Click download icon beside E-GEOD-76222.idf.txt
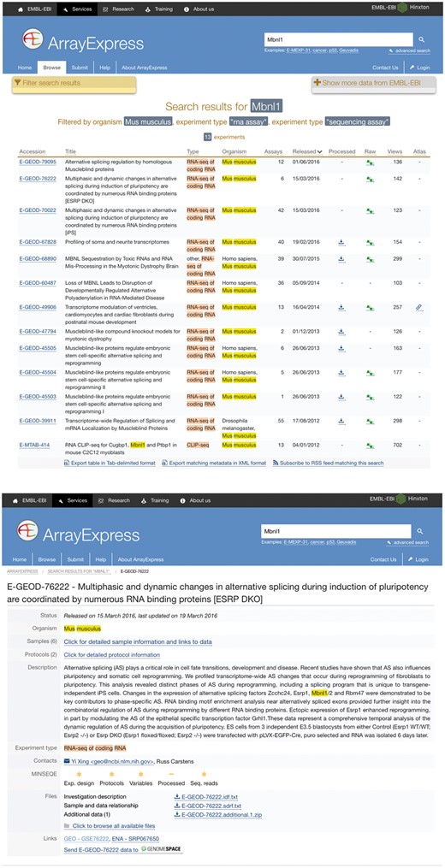 pyautogui.click(x=177, y=796)
